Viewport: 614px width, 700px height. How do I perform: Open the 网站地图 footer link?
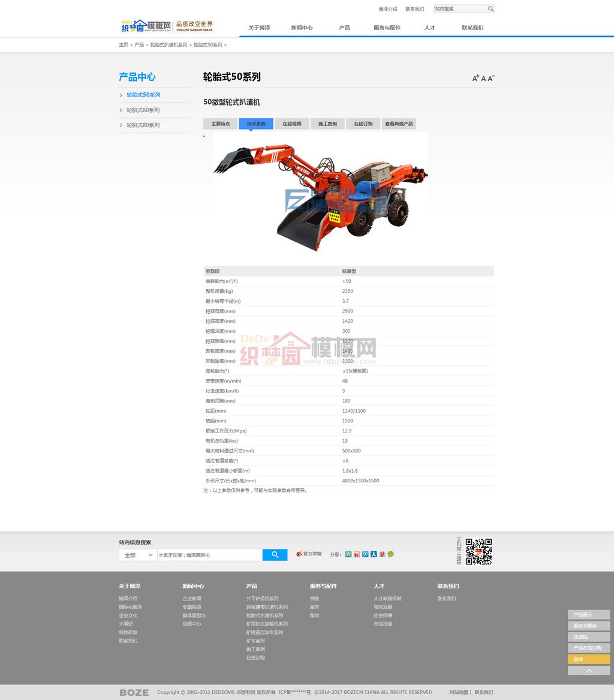click(459, 692)
